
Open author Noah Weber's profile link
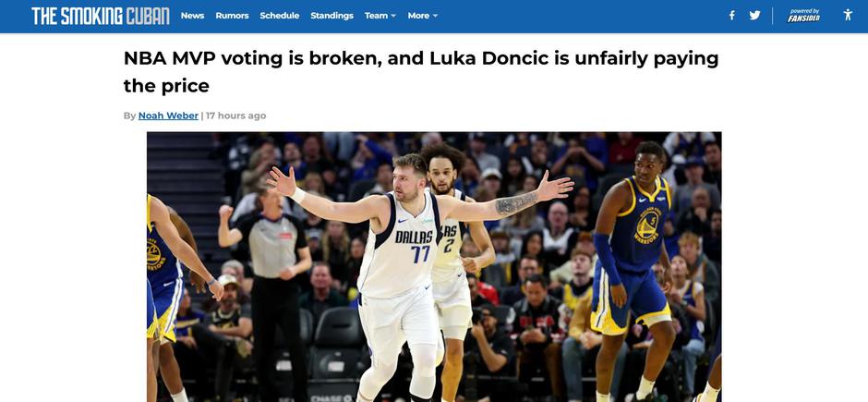[x=168, y=116]
